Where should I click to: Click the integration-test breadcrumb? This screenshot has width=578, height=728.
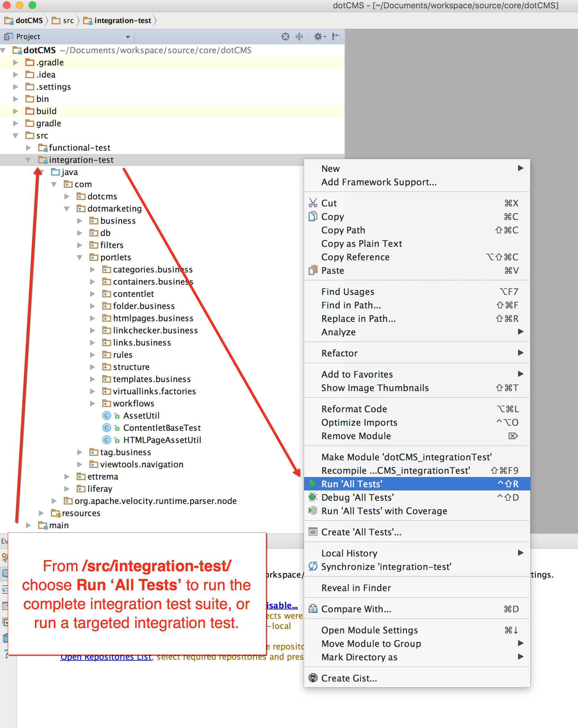(117, 21)
